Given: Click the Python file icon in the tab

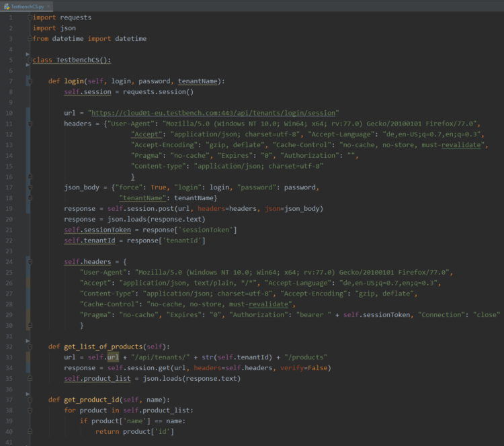Looking at the screenshot, I should (x=7, y=7).
